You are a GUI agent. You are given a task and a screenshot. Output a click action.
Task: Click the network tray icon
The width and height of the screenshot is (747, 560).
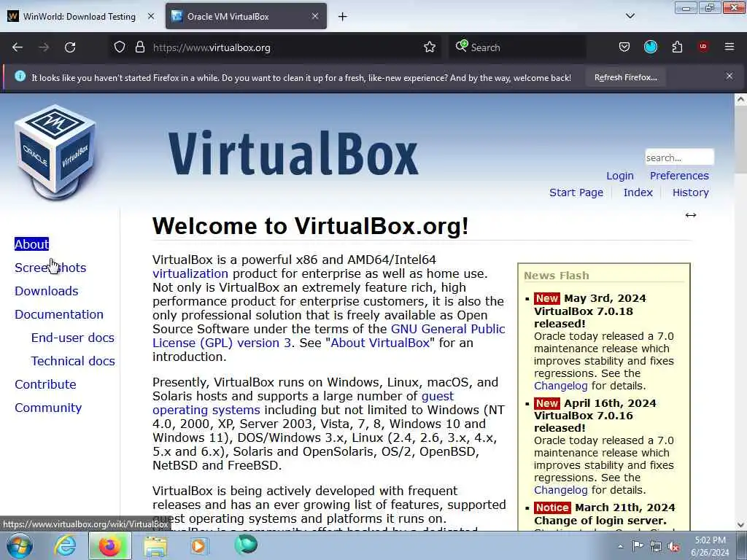pyautogui.click(x=656, y=547)
